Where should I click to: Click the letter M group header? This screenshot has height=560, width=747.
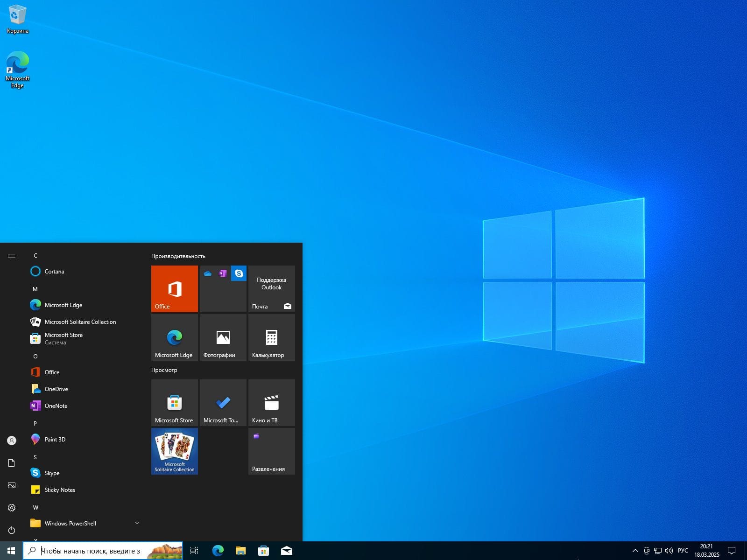(35, 289)
